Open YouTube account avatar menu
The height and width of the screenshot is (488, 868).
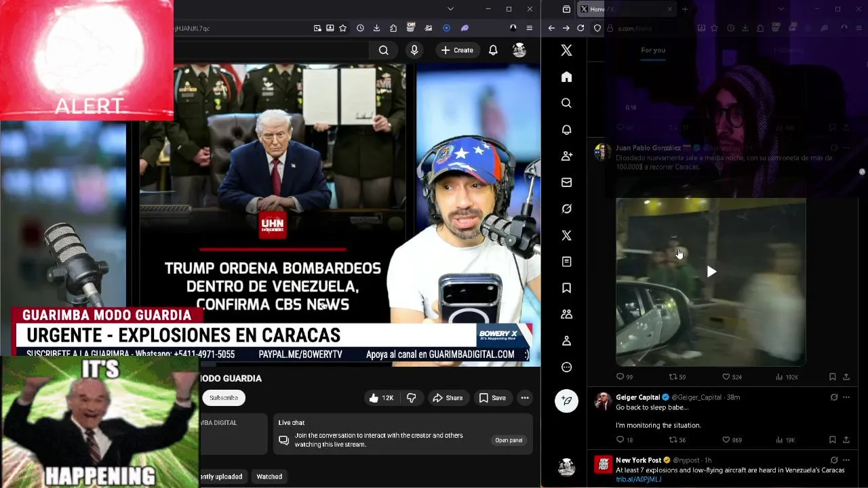[x=519, y=50]
